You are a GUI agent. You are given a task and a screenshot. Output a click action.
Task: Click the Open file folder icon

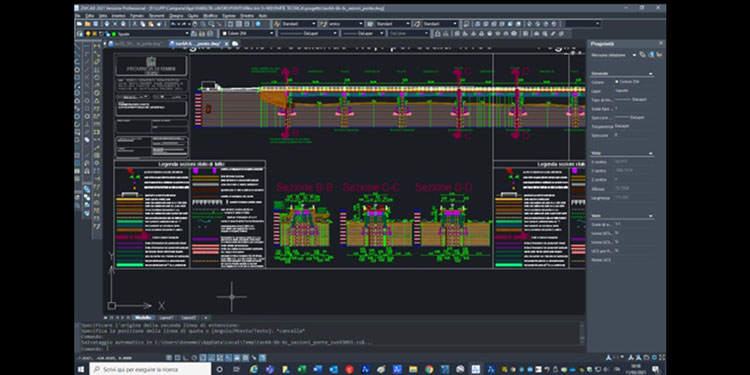point(88,23)
